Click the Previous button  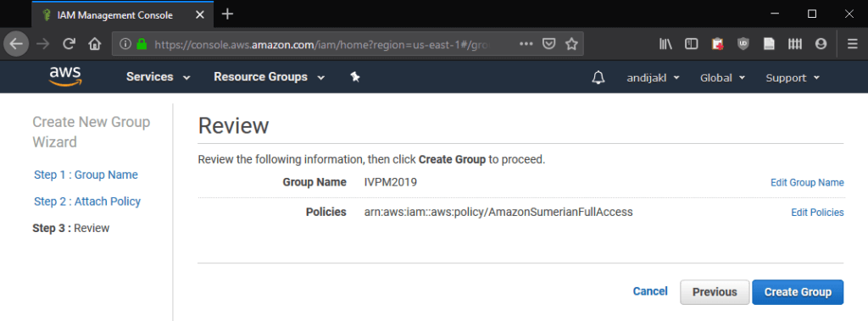[x=715, y=291]
